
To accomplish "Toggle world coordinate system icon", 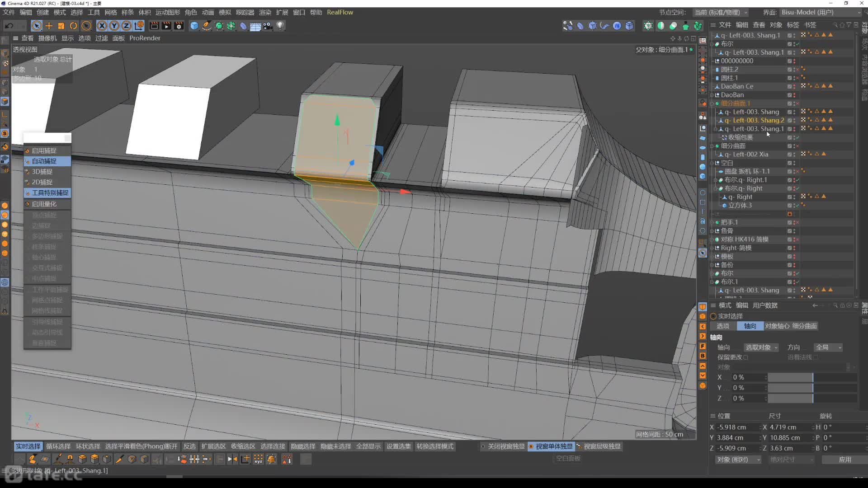I will (139, 26).
